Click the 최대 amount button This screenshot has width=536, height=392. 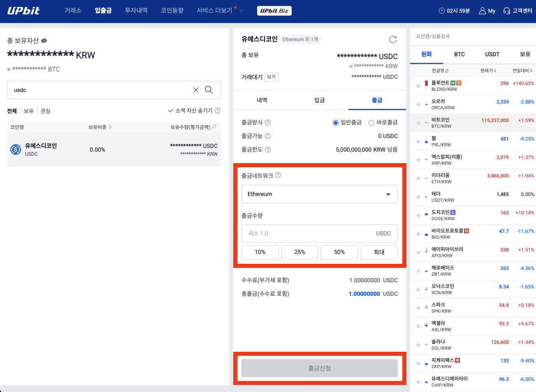click(x=379, y=252)
